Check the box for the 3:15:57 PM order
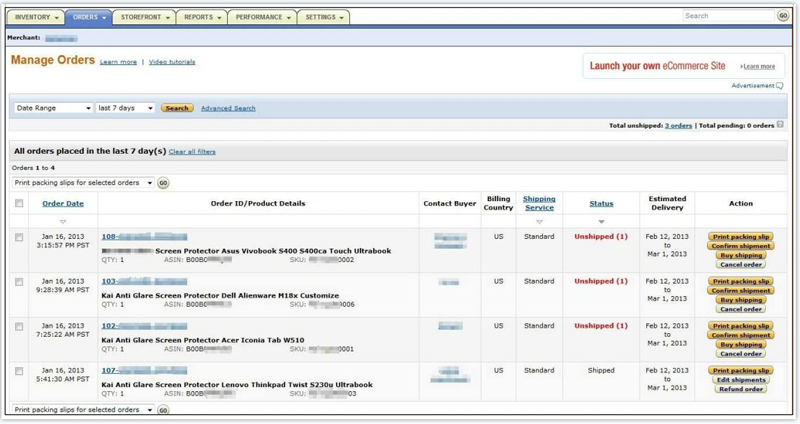 pos(19,238)
